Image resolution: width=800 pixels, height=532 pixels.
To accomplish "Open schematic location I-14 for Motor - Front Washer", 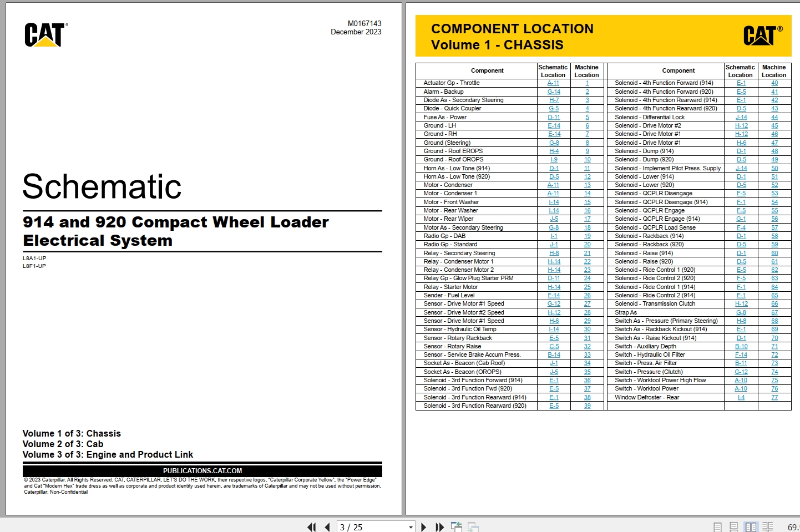I will [554, 202].
